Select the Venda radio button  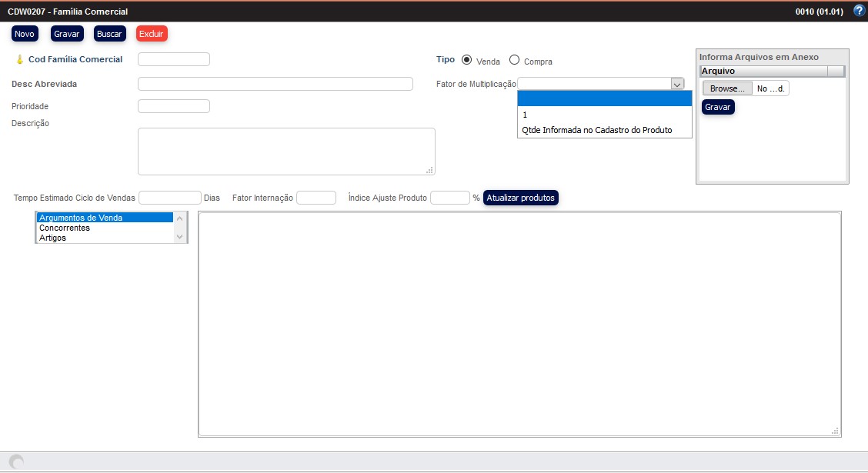click(466, 60)
